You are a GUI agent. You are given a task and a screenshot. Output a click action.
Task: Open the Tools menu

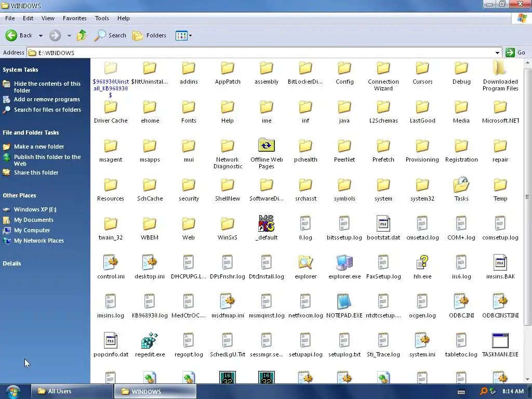tap(102, 18)
